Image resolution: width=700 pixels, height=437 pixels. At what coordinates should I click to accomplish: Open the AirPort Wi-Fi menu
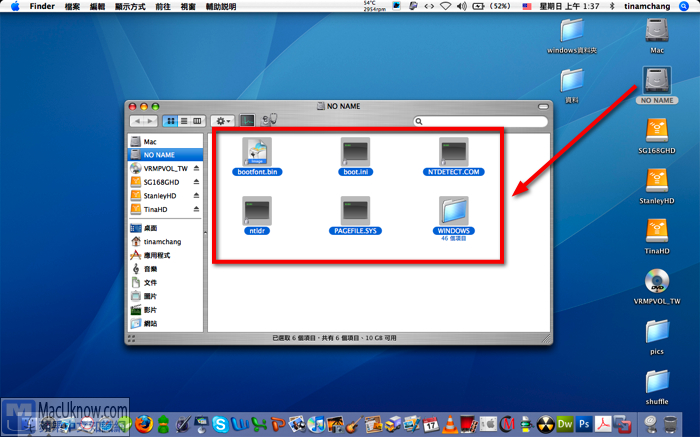pyautogui.click(x=445, y=6)
